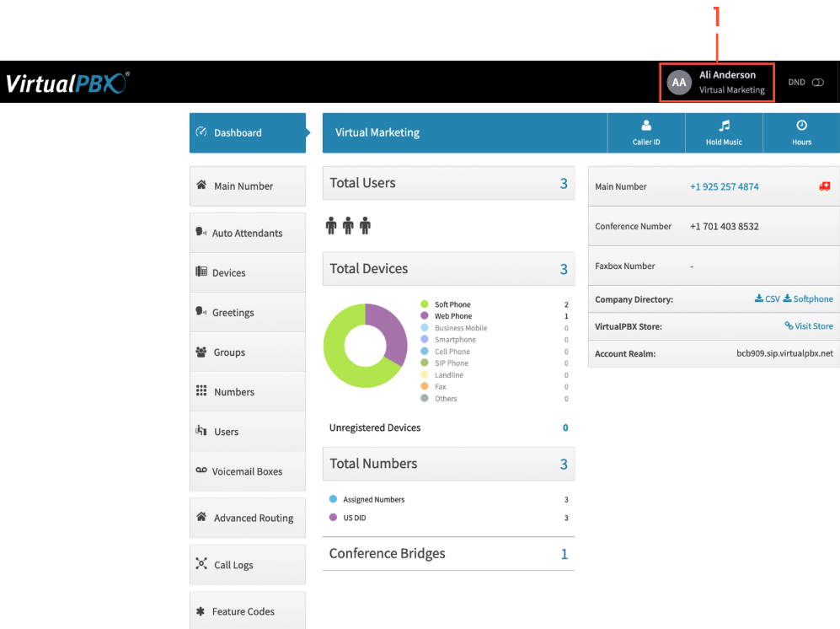Click the Assigned Numbers blue legend dot
Viewport: 840px width, 629px height.
click(x=333, y=498)
